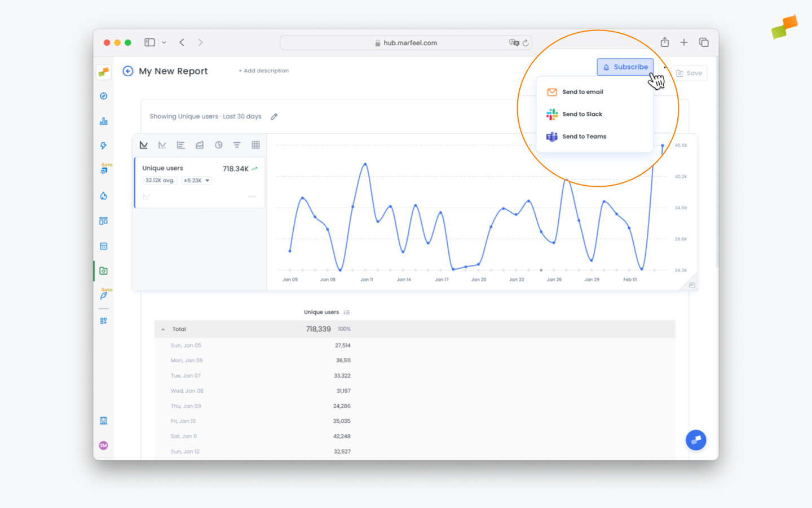Choose the horizontal bar chart icon
812x508 pixels.
coord(181,145)
